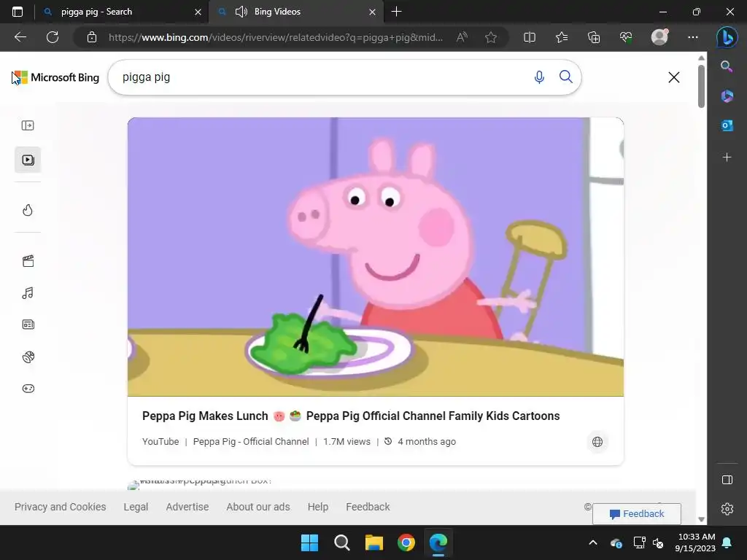Screen dimensions: 747x560
Task: Go back to the previous page
Action: (20, 37)
